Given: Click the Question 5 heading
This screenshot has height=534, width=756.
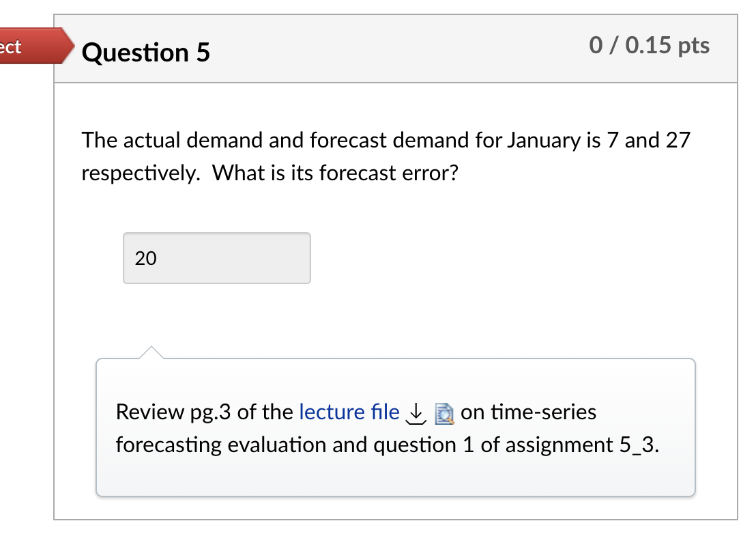Looking at the screenshot, I should click(145, 53).
